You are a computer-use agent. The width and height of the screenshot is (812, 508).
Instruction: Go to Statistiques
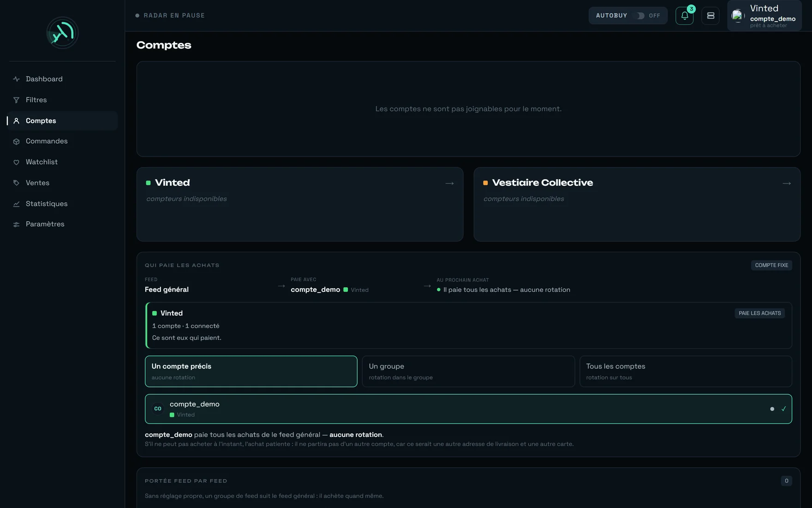tap(62, 204)
